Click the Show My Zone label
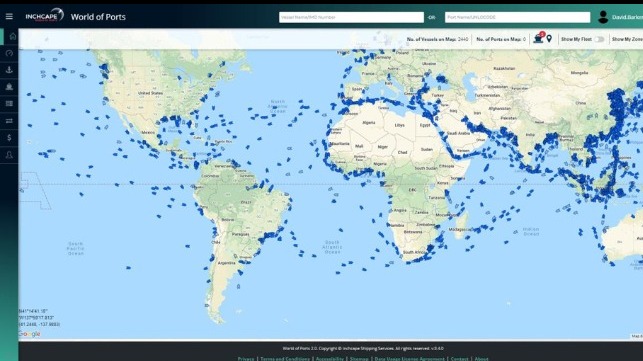This screenshot has height=361, width=643. (627, 39)
